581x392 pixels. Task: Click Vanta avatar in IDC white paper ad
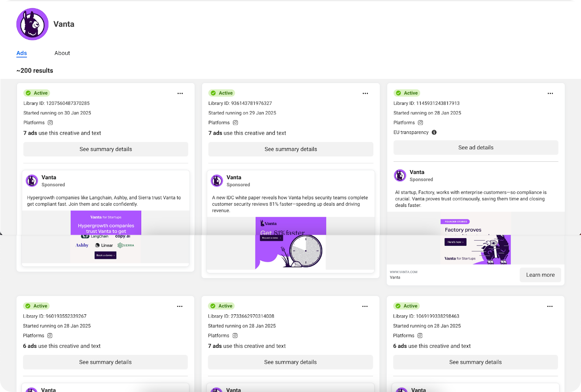[217, 181]
